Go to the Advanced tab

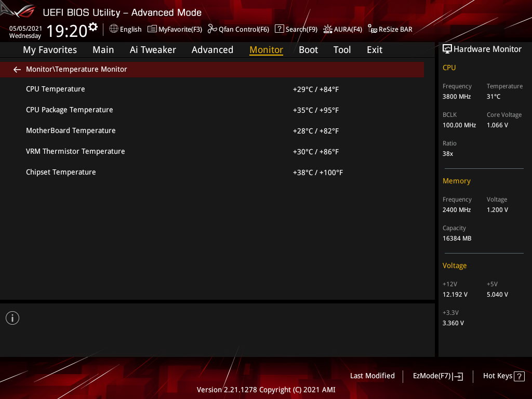coord(212,50)
